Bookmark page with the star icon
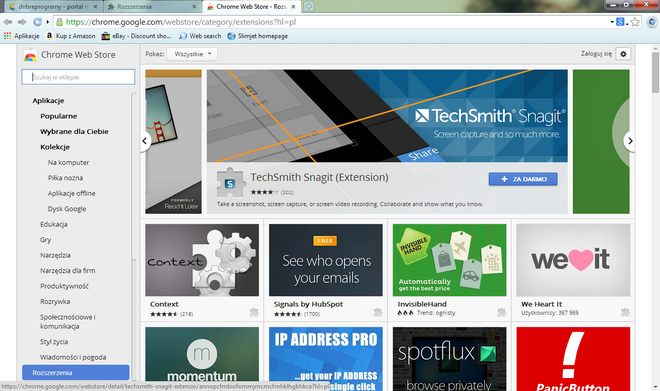660x391 pixels. (x=635, y=22)
